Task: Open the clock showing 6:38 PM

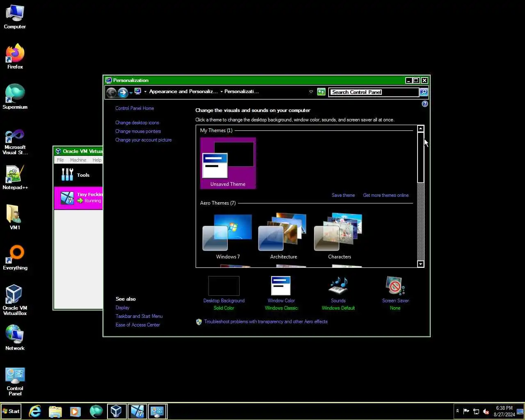Action: tap(504, 411)
